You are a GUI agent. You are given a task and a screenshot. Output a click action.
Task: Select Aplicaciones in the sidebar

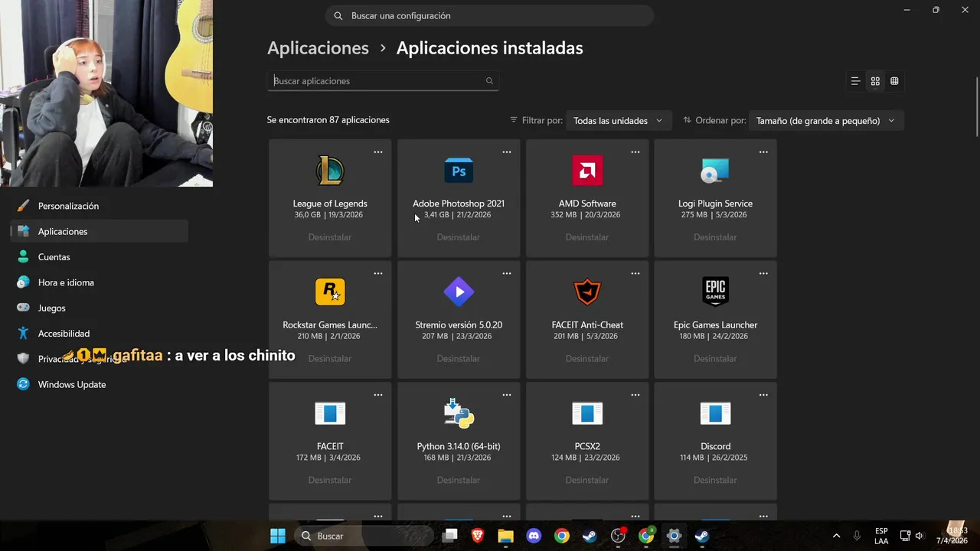click(x=100, y=231)
